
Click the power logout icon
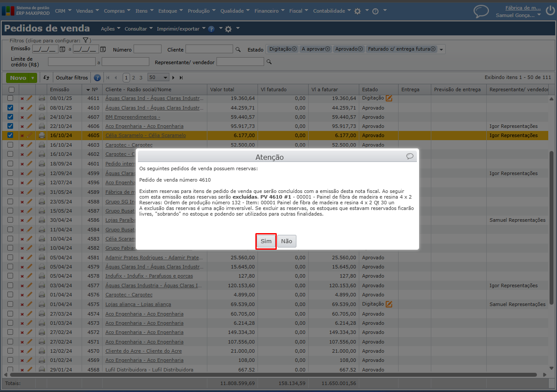point(550,10)
